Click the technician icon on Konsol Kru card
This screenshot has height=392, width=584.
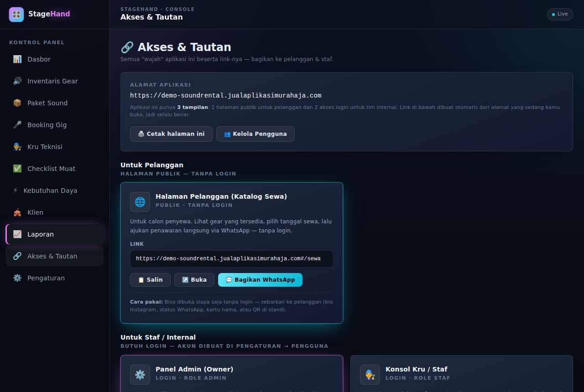370,375
